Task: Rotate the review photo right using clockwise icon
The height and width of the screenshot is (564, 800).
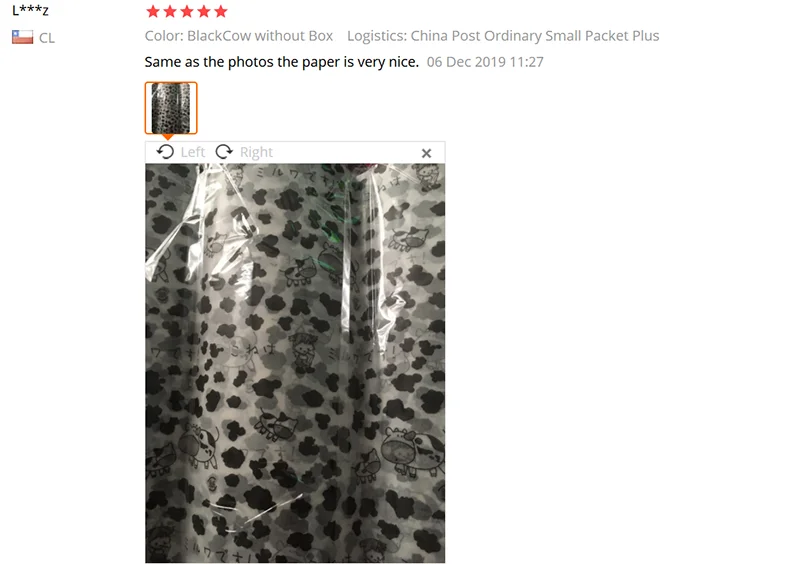Action: [x=223, y=152]
